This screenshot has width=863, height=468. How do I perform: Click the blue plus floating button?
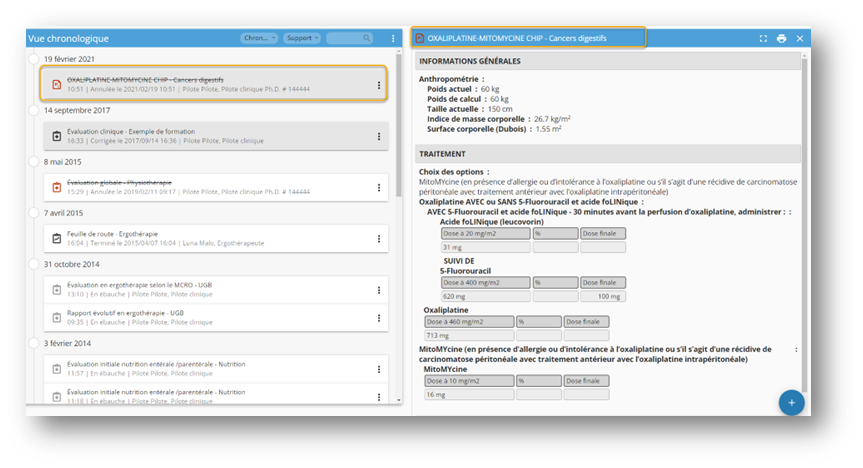click(x=791, y=403)
